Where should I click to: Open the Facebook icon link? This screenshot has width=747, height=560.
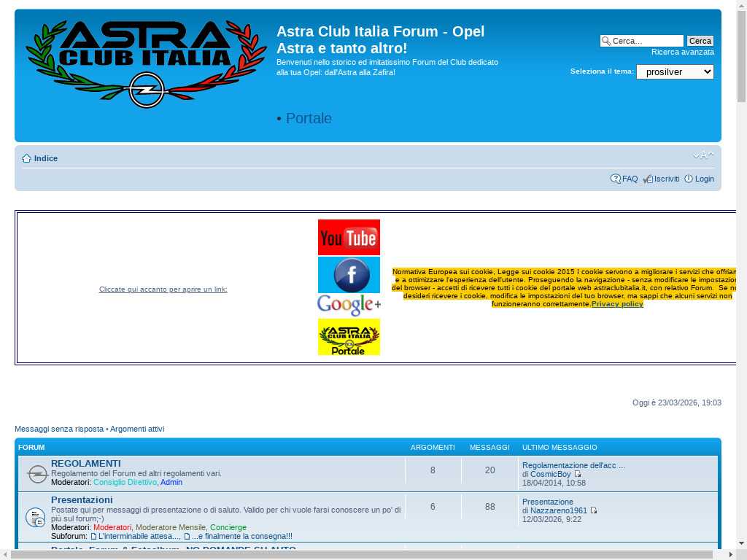[x=349, y=275]
